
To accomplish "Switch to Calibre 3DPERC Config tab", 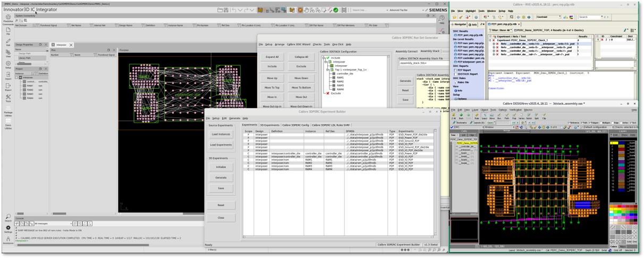I will [x=296, y=124].
